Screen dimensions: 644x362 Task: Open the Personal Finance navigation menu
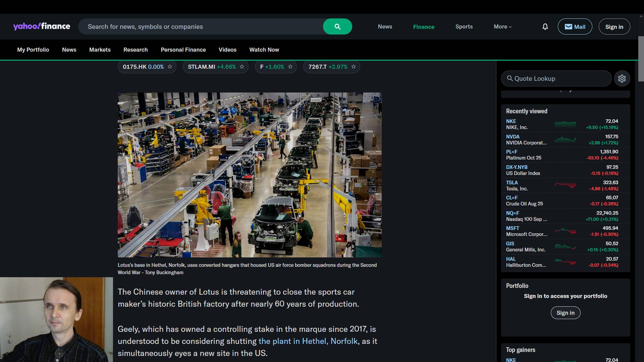[x=183, y=50]
